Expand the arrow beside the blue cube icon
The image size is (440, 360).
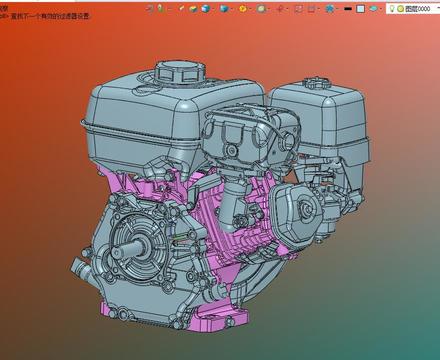click(x=213, y=9)
